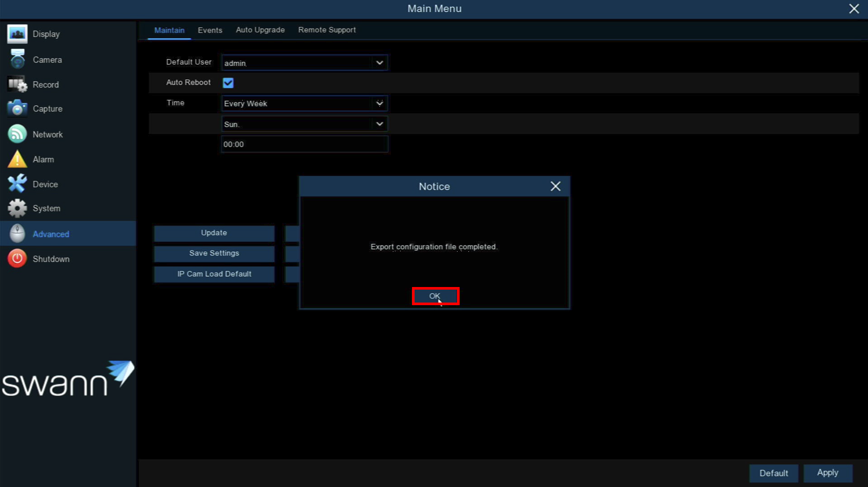This screenshot has width=868, height=487.
Task: Click the Save Settings button
Action: click(214, 253)
